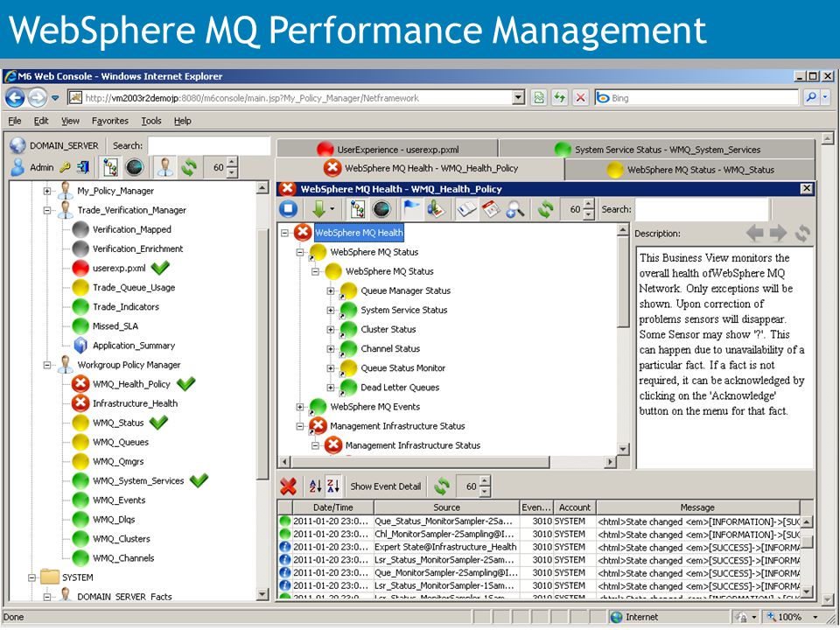
Task: Click the tree view icon in left toolbar
Action: tap(110, 168)
